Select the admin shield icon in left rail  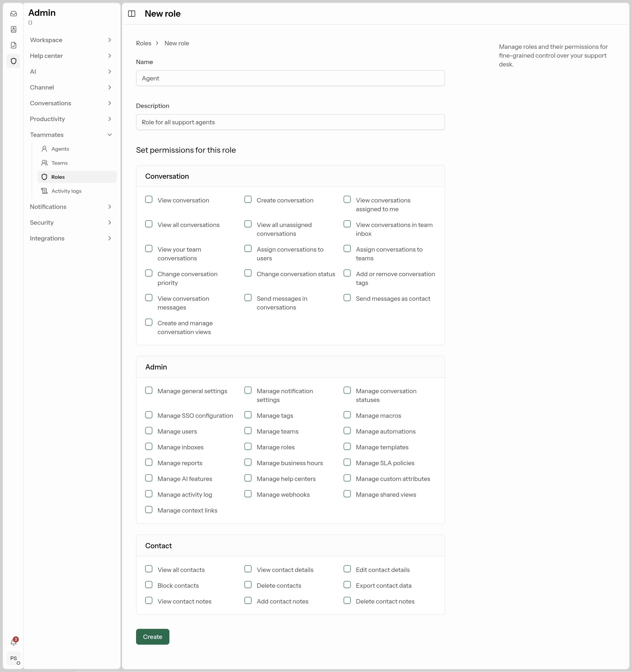[13, 61]
